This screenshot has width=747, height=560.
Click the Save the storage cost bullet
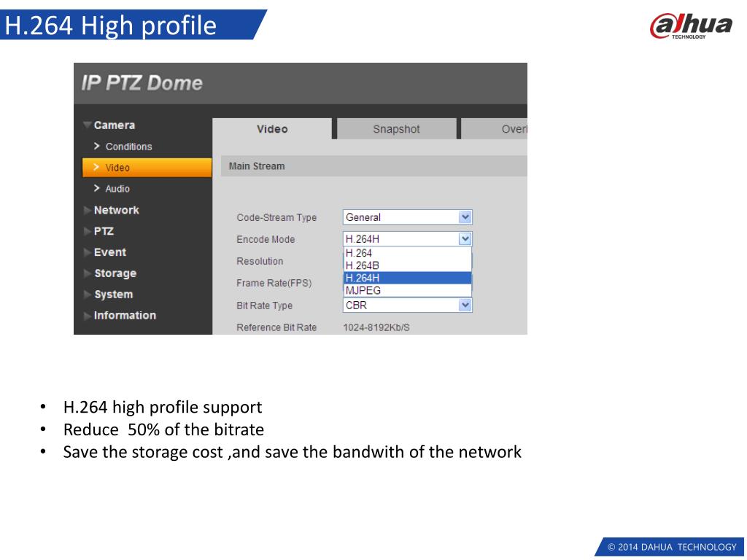pyautogui.click(x=292, y=452)
